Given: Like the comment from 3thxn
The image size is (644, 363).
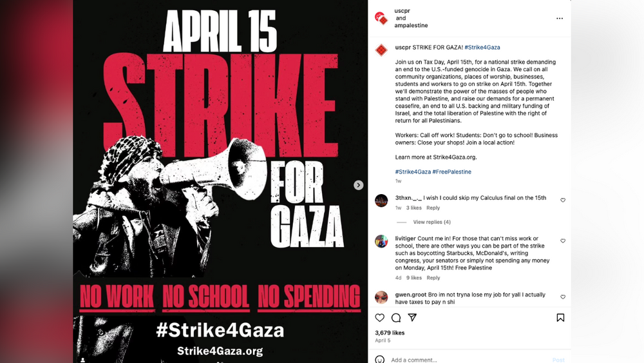Looking at the screenshot, I should (563, 201).
